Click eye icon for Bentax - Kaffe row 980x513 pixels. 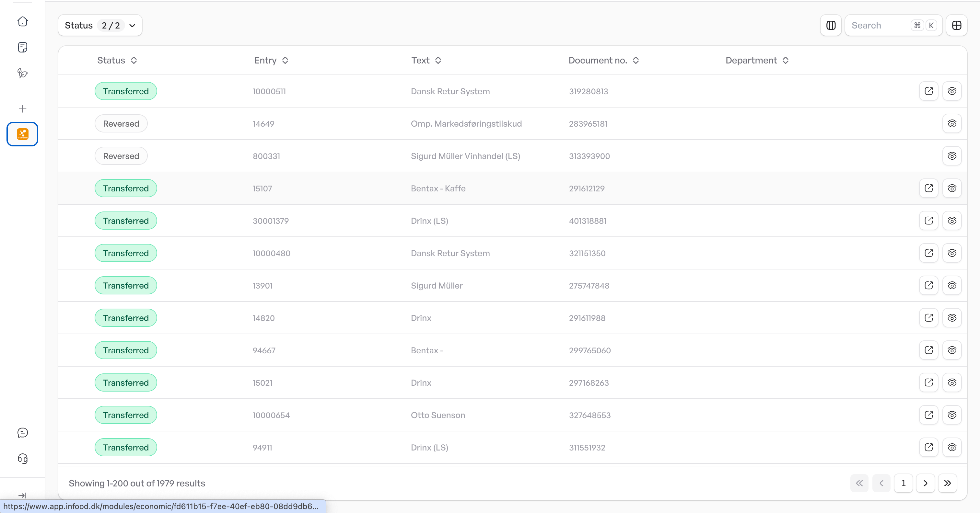[951, 188]
